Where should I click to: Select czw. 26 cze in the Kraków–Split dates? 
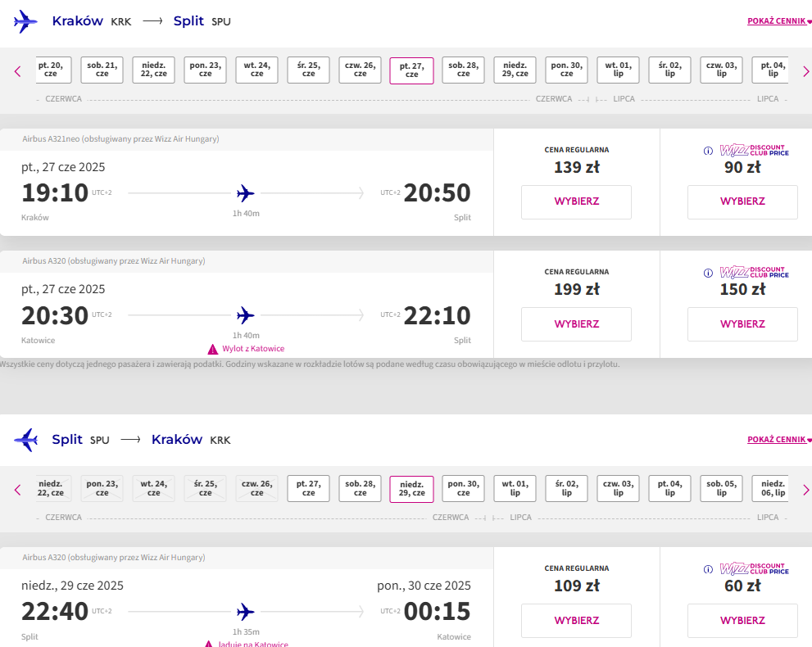360,70
